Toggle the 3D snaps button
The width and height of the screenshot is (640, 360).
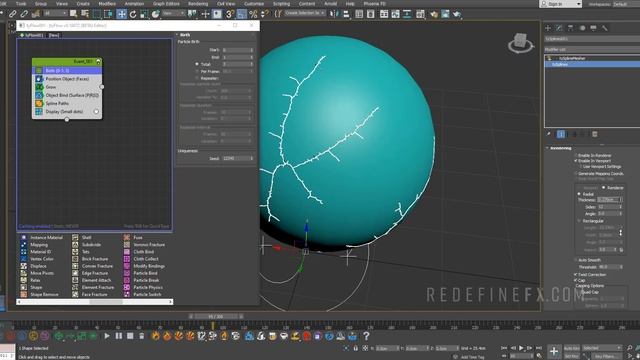click(230, 14)
